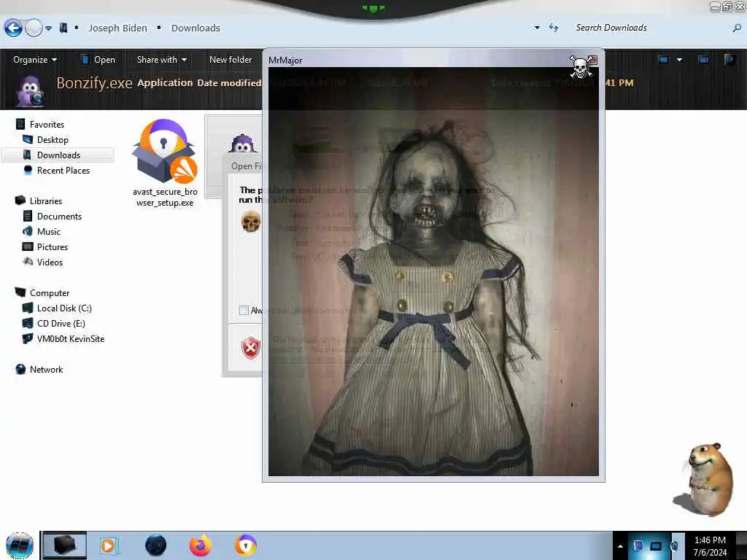Show hidden tray icons arrow

tap(620, 546)
